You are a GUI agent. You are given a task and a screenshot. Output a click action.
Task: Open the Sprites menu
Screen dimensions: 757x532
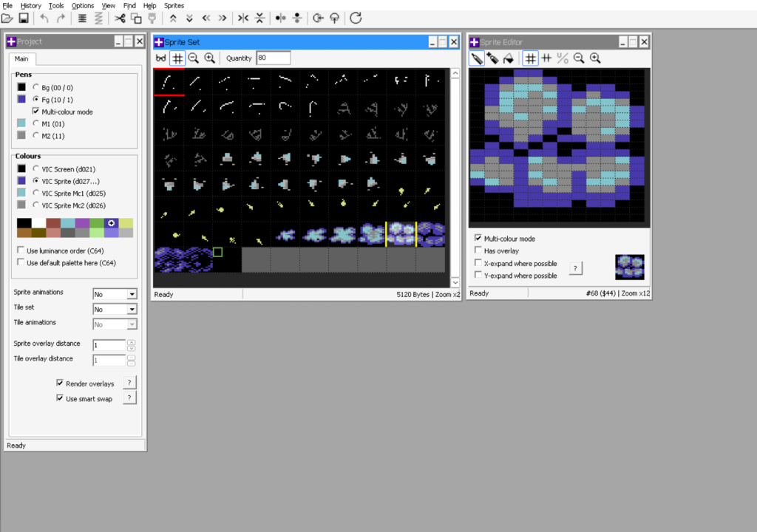tap(174, 5)
